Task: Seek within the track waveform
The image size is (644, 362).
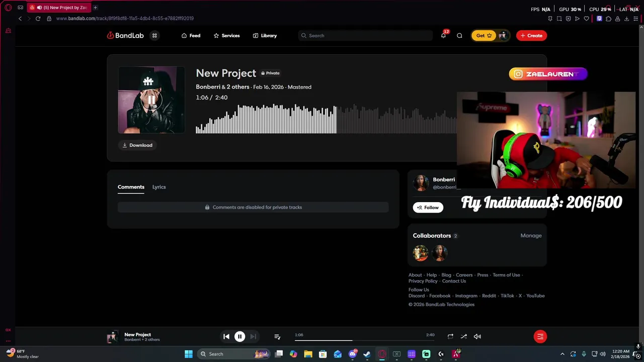Action: point(326,119)
